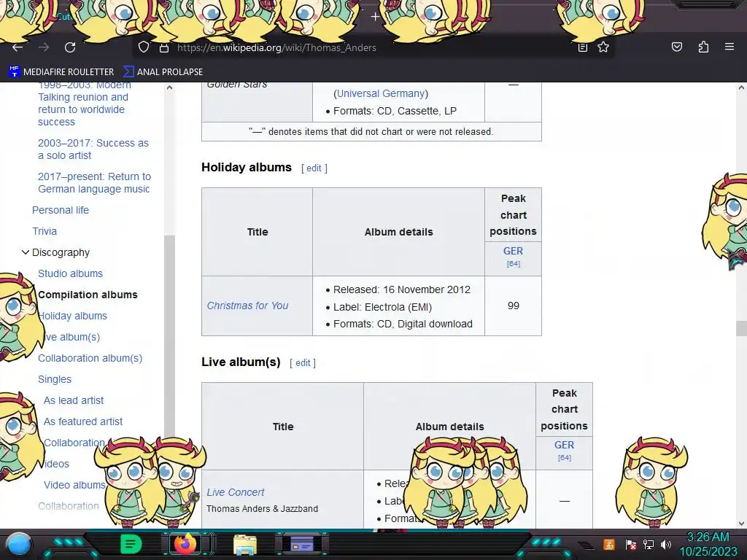747x560 pixels.
Task: Click 'Formats: CD, Cassette, LP' text
Action: pos(395,111)
